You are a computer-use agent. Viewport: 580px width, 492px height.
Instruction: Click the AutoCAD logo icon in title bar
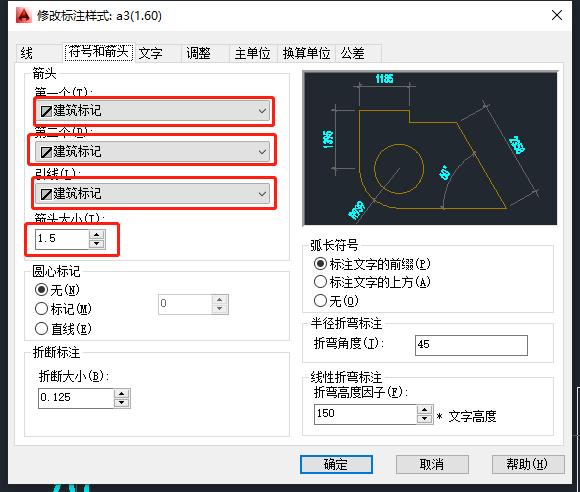click(x=24, y=15)
